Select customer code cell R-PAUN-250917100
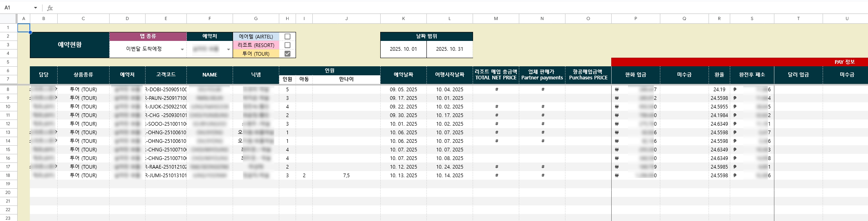The image size is (868, 221). click(x=166, y=98)
